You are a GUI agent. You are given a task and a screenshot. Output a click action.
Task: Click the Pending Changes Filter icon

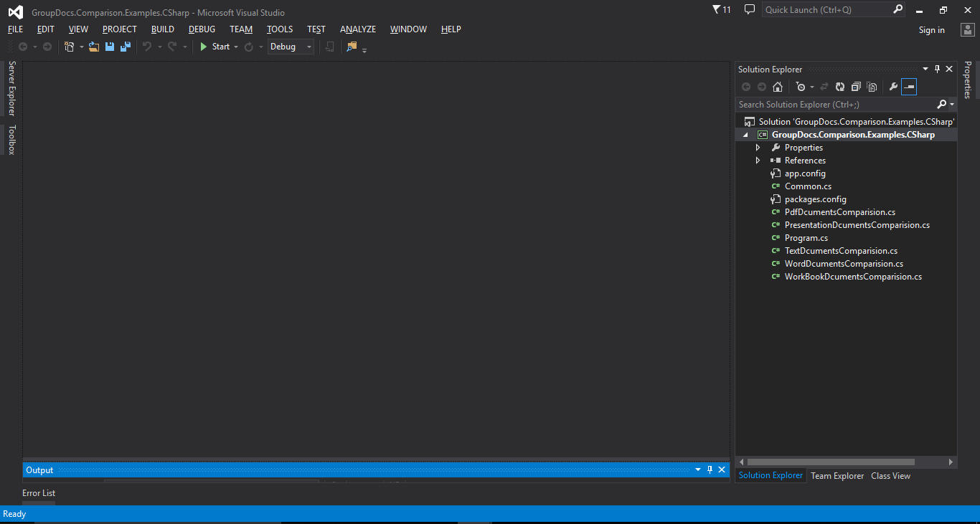pyautogui.click(x=801, y=87)
